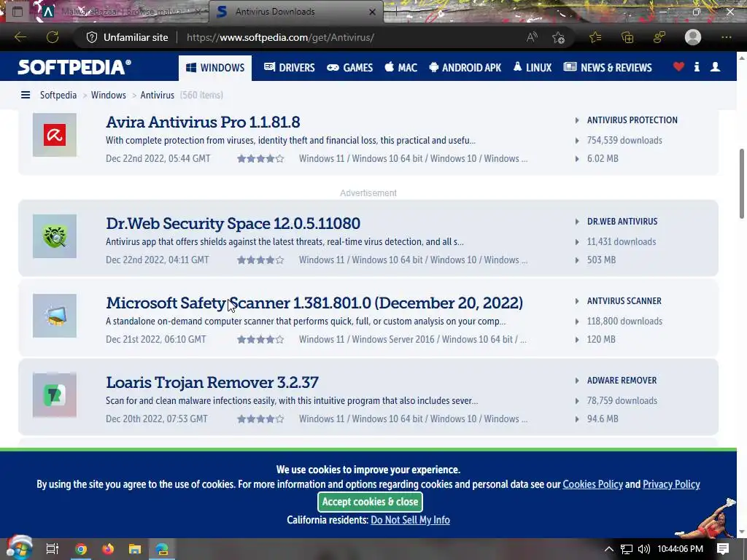
Task: Open the Games section
Action: click(x=349, y=68)
